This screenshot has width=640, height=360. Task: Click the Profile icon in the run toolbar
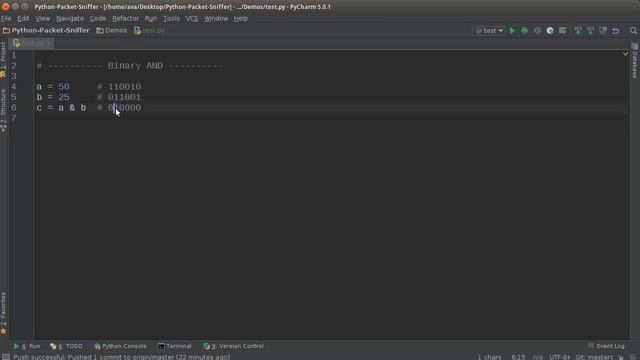pos(550,31)
